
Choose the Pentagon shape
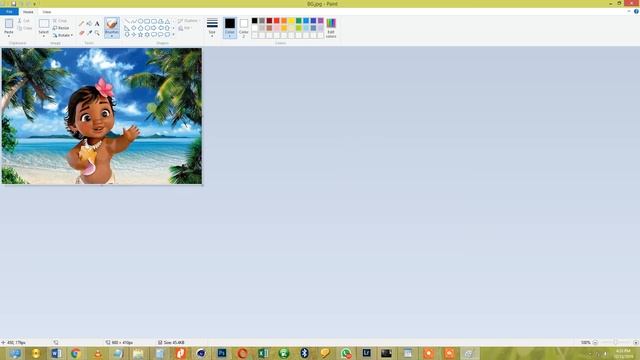pyautogui.click(x=140, y=28)
